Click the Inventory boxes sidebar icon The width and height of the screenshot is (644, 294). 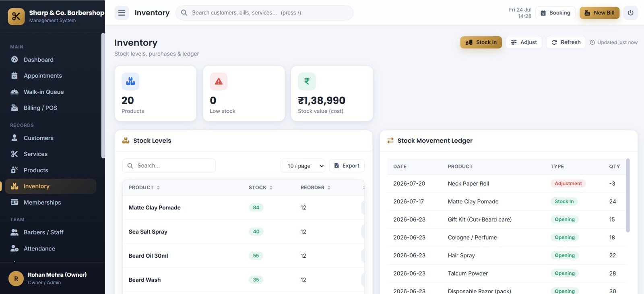coord(14,186)
